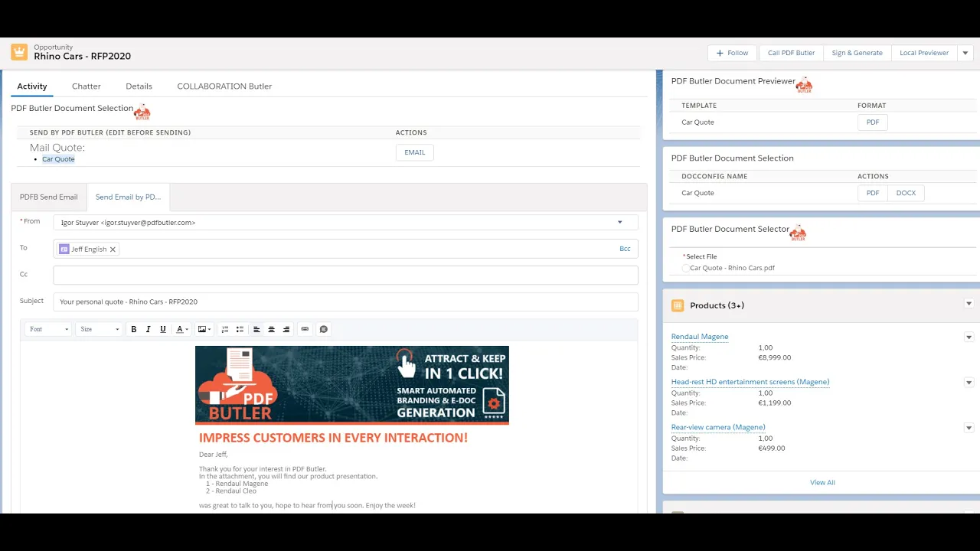Open Rear-view camera row action menu
980x551 pixels.
[969, 428]
